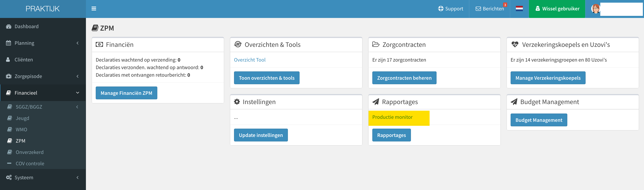Open Dashboard in the sidebar

tap(43, 26)
